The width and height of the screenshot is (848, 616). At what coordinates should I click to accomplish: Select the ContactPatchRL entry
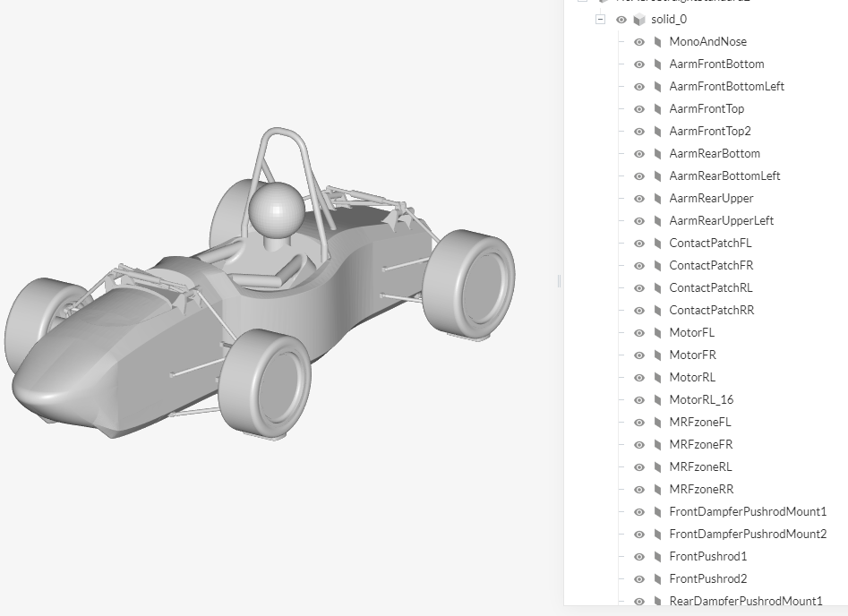click(x=711, y=288)
